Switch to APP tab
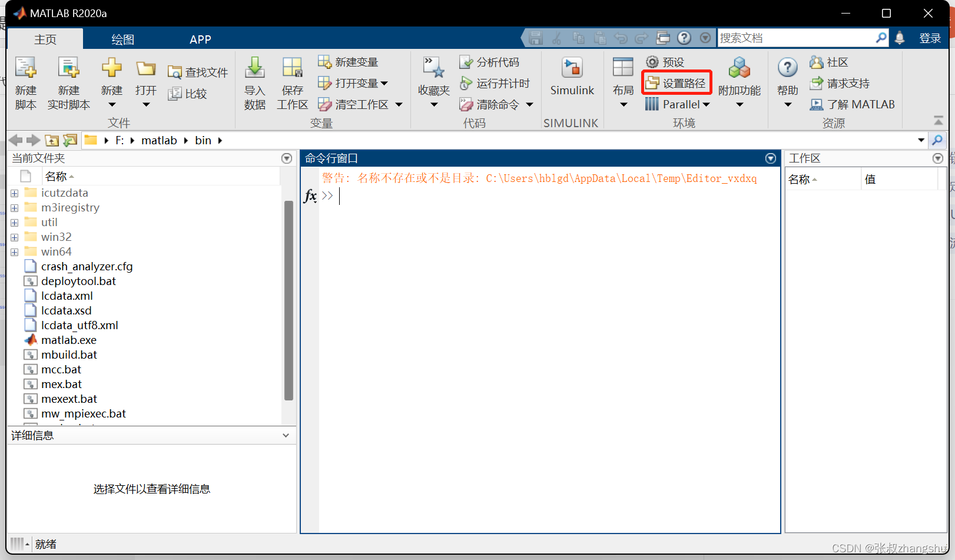This screenshot has width=955, height=560. [x=200, y=39]
